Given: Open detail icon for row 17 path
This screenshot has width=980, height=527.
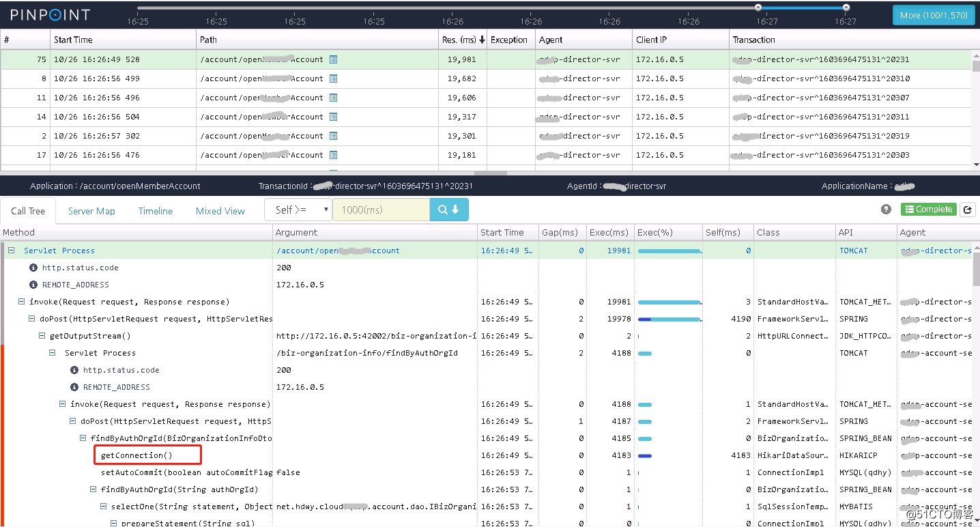Looking at the screenshot, I should tap(333, 155).
